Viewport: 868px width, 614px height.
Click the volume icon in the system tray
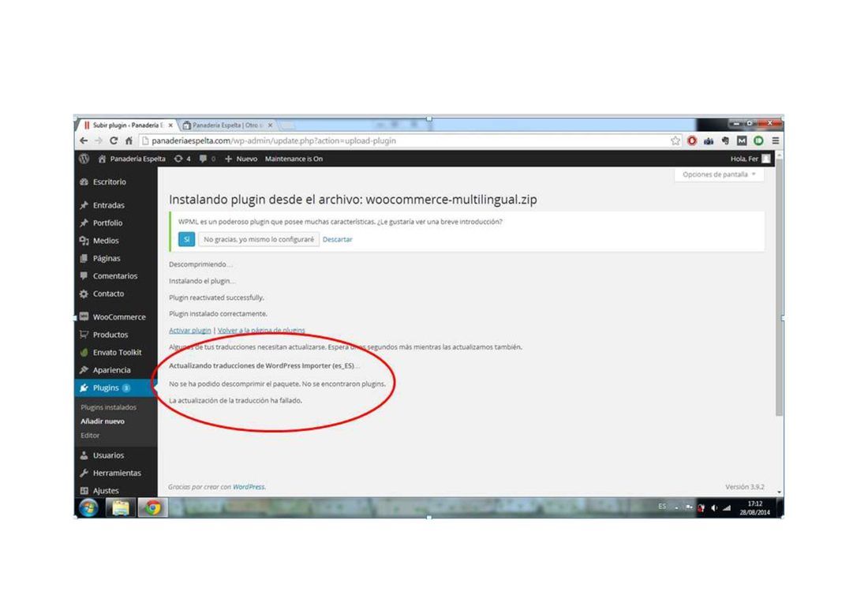(714, 507)
